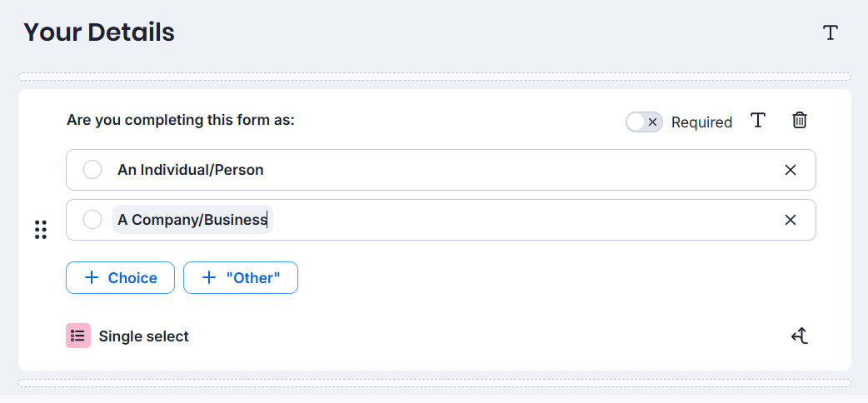Screen dimensions: 868x403
Task: Click the A Company/Business text field
Action: [x=192, y=220]
